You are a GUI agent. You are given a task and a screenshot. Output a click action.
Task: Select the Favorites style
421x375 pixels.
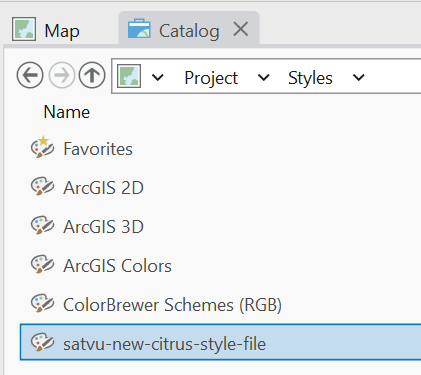point(98,149)
